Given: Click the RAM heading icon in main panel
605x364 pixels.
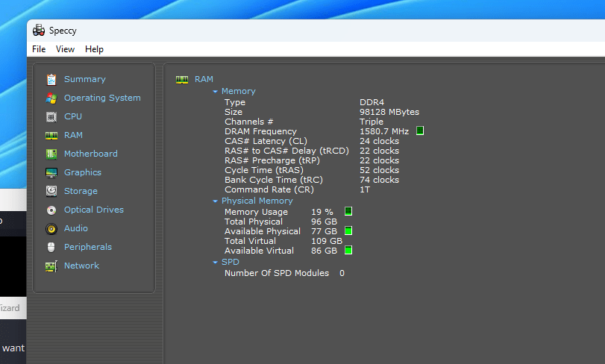Looking at the screenshot, I should 182,79.
